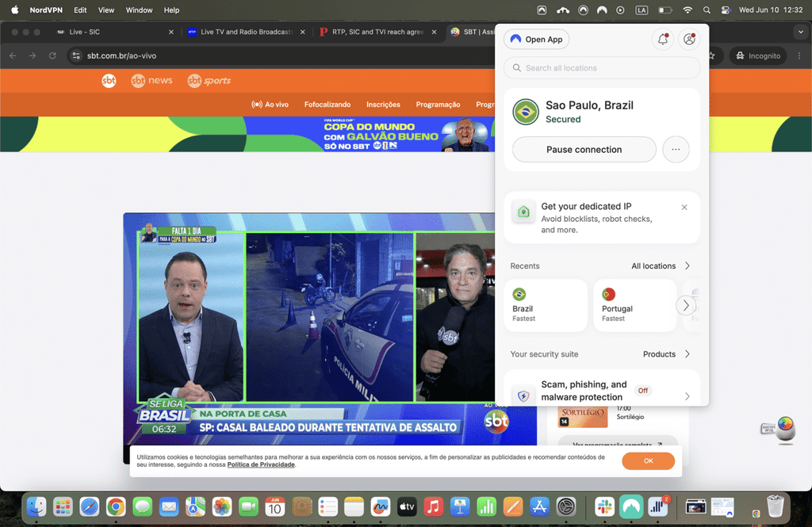Viewport: 812px width, 527px height.
Task: Open NordVPN app from the dock
Action: tap(630, 507)
